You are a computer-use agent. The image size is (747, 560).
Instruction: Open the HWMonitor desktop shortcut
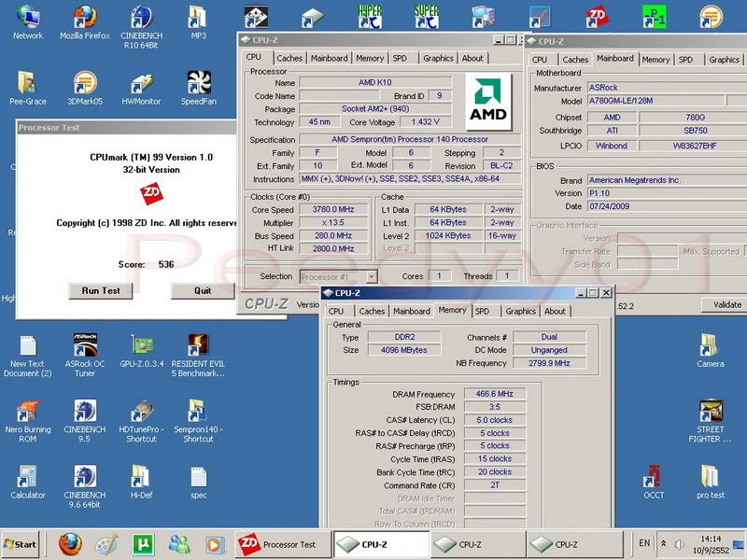(142, 88)
